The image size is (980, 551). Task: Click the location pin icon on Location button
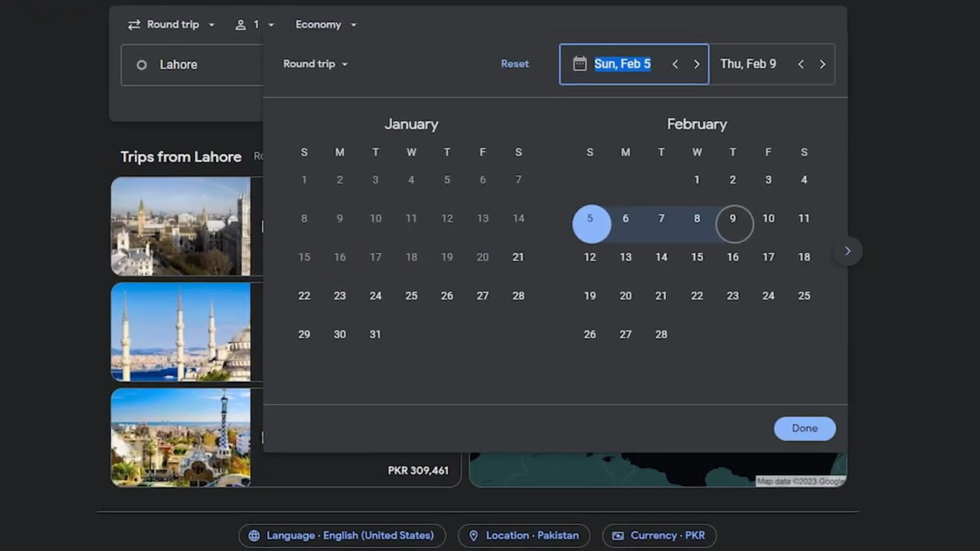(473, 535)
